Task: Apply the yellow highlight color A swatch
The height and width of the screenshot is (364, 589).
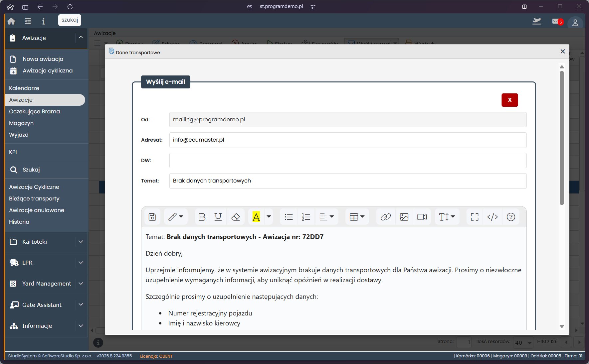Action: point(256,217)
